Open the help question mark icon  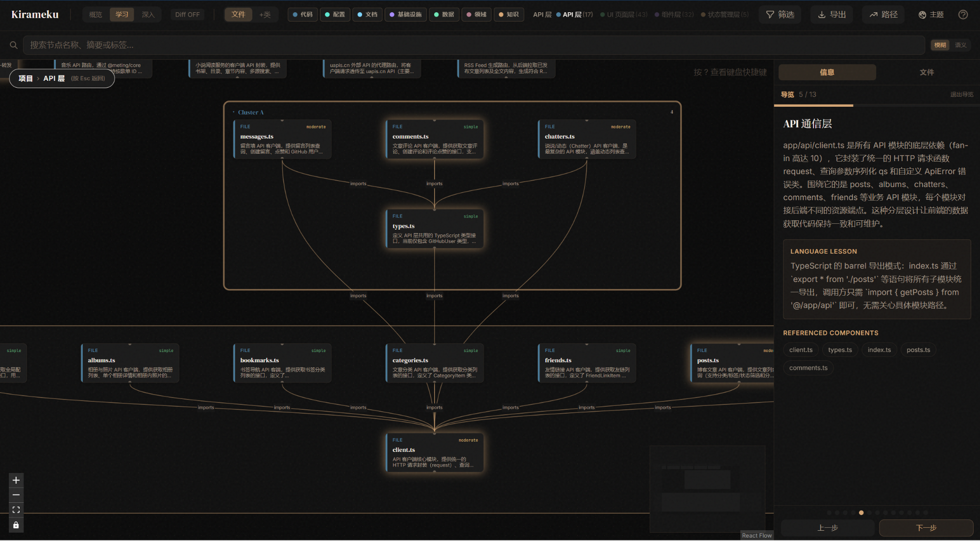pos(963,15)
